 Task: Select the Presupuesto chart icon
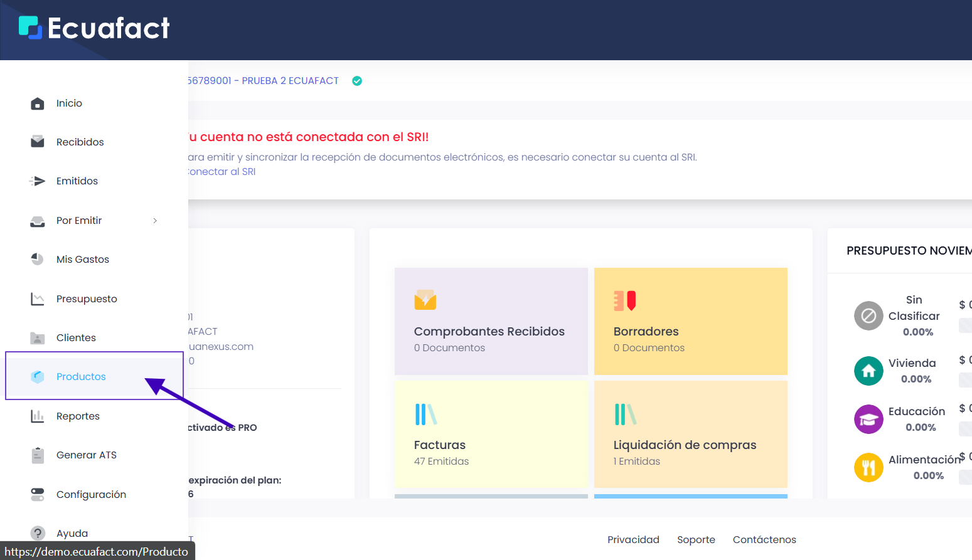coord(38,298)
